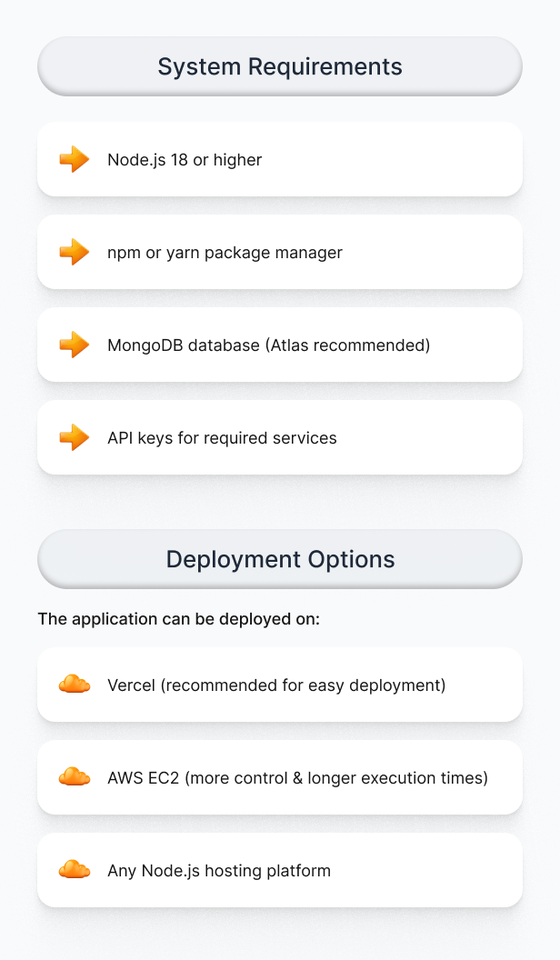Screen dimensions: 560x960
Task: Select 'MongoDB database (Atlas recommended)' text
Action: pos(268,345)
